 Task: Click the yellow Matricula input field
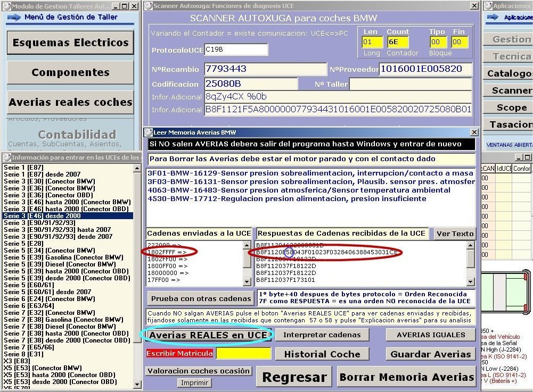click(243, 354)
